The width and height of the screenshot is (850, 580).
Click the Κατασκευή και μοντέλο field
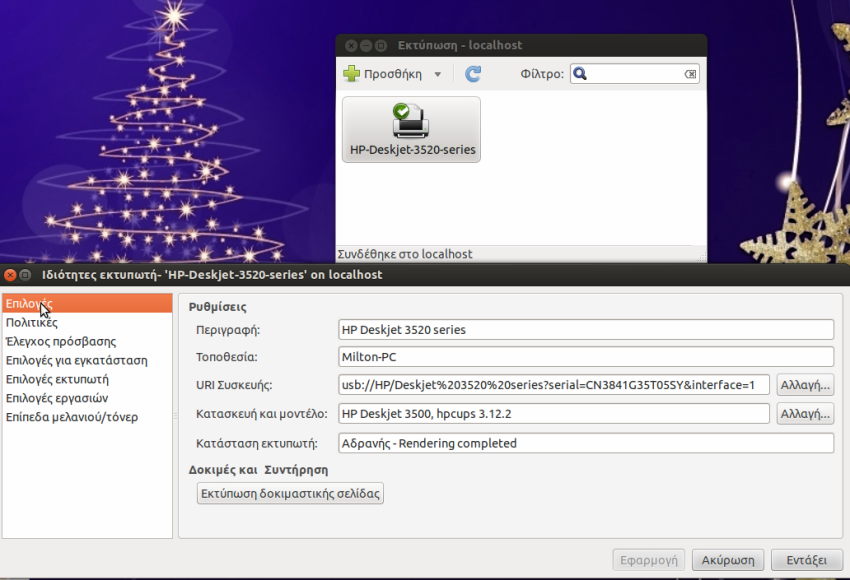(554, 414)
